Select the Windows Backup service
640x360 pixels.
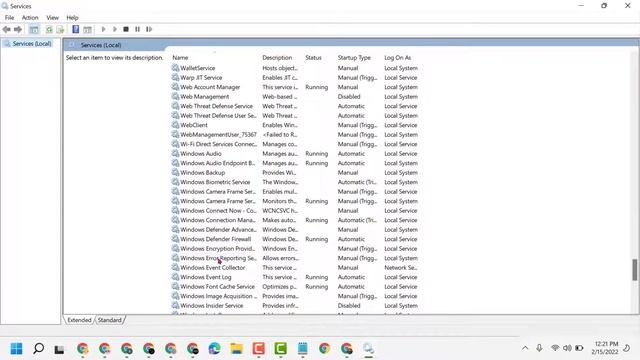[295, 173]
